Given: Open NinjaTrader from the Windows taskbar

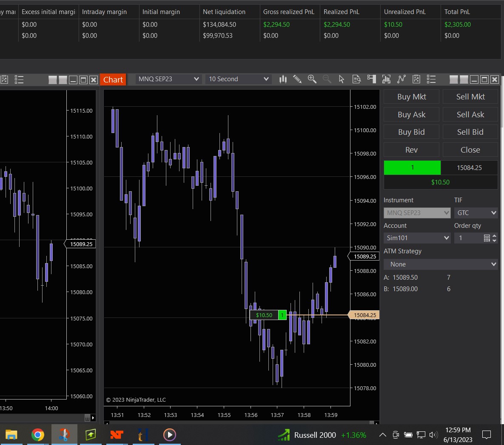Looking at the screenshot, I should point(117,435).
